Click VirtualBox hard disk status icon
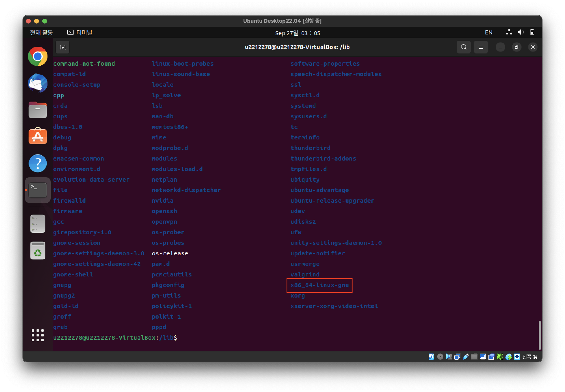Image resolution: width=565 pixels, height=392 pixels. coord(431,357)
